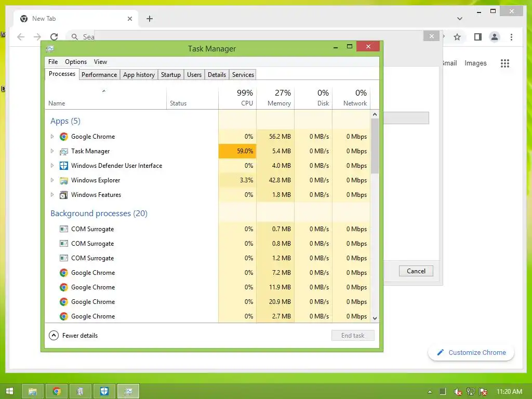Open the Windows Start button
The height and width of the screenshot is (399, 532).
[9, 392]
